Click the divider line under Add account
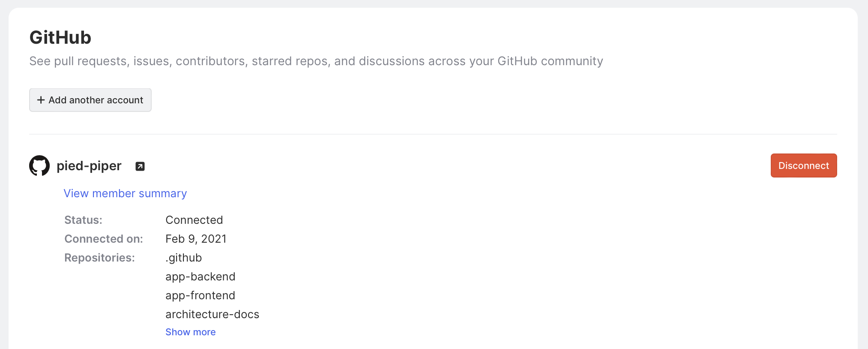This screenshot has height=349, width=868. click(x=433, y=134)
